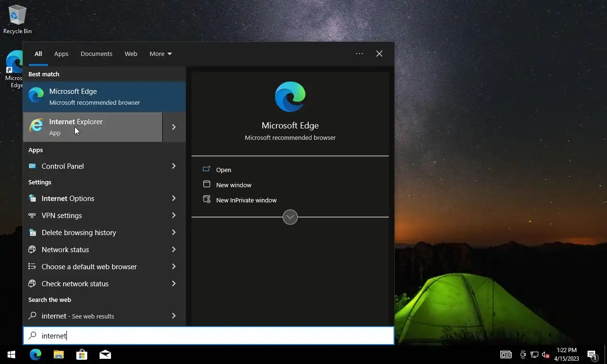Launch Internet Explorer app result
Viewport: 607px width, 364px height.
point(92,127)
